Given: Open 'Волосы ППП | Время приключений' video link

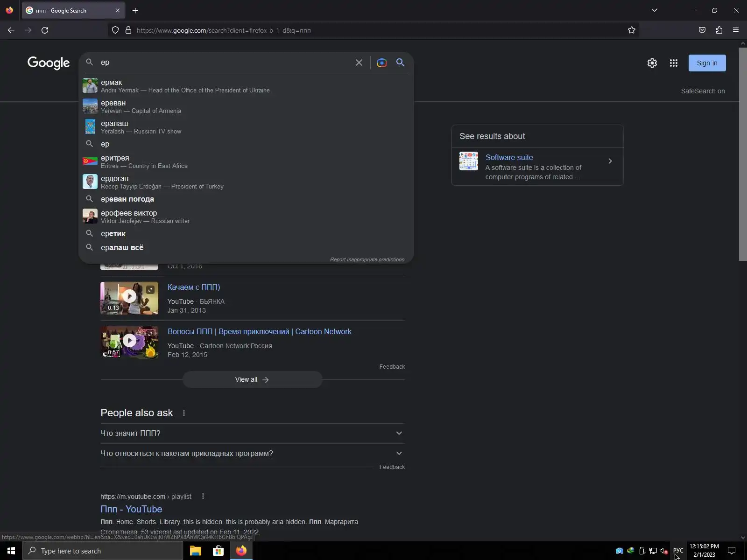Looking at the screenshot, I should [260, 332].
